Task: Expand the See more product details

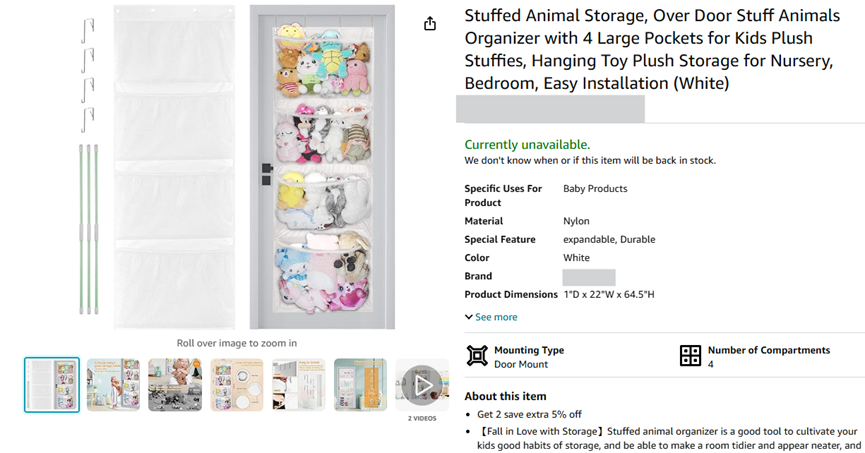Action: point(491,317)
